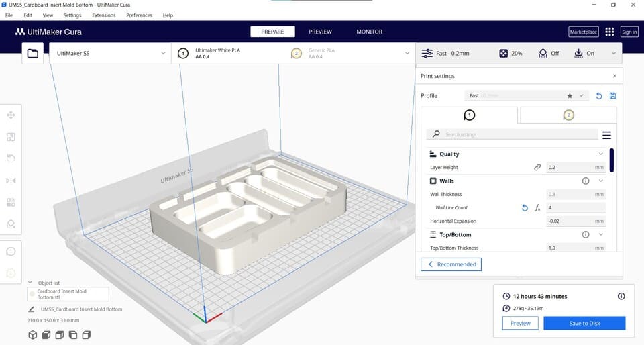Viewport: 644px width, 345px height.
Task: Select the 3D view cube icon
Action: click(32, 334)
